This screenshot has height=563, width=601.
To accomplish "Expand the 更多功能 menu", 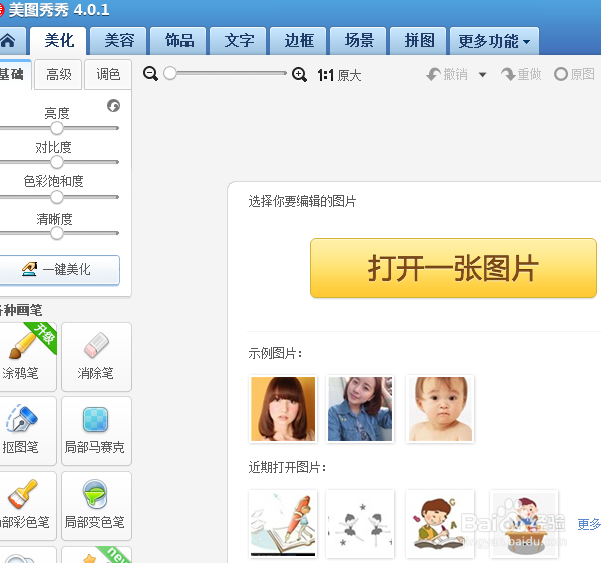I will 494,41.
